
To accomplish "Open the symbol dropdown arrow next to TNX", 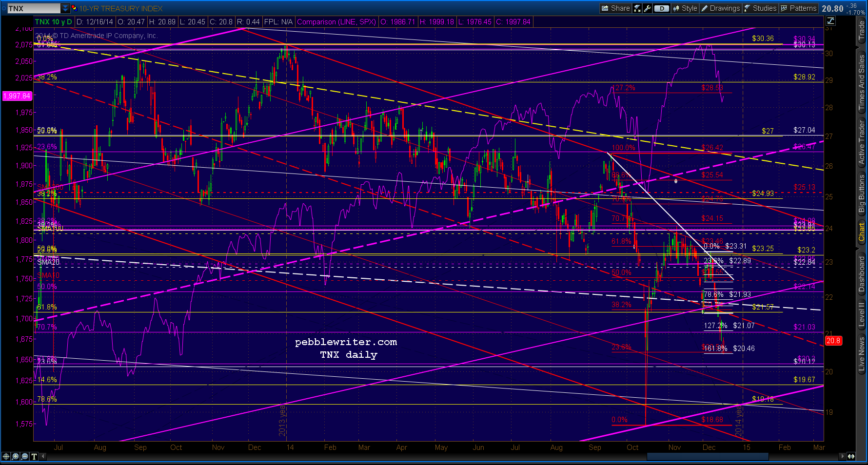I will [x=65, y=8].
